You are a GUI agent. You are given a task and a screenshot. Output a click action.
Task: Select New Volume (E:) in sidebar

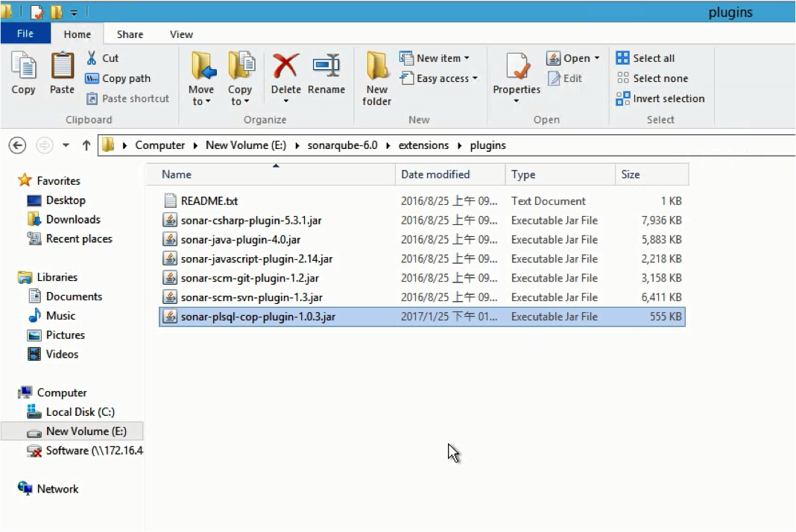72,431
